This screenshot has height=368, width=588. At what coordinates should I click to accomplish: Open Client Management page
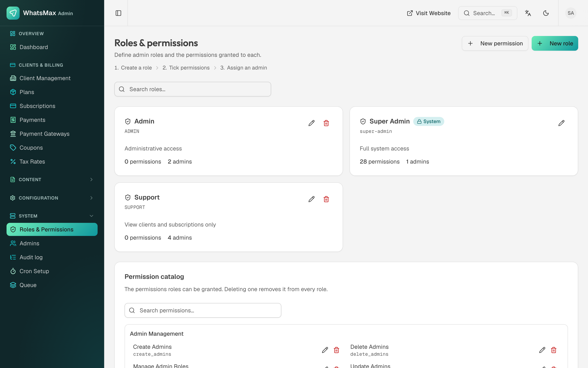(52, 78)
